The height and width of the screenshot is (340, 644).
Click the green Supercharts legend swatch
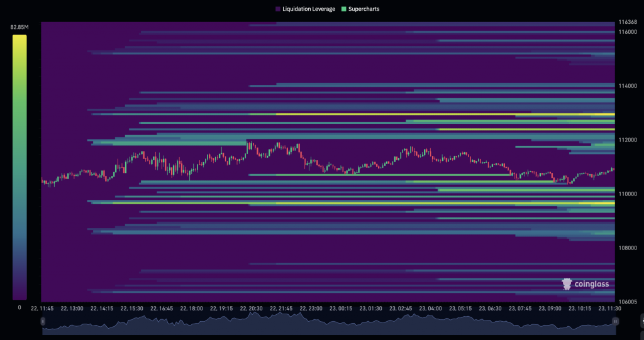[x=343, y=9]
